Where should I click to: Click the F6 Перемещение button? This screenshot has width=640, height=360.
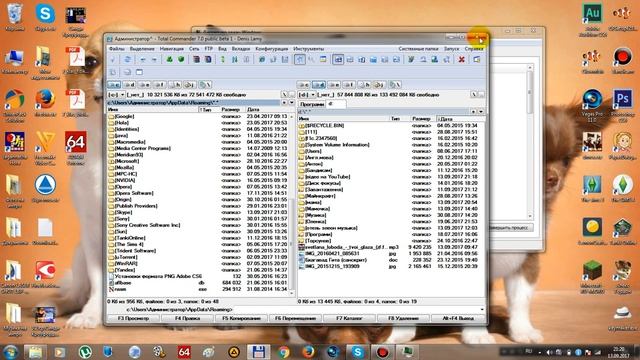coord(295,318)
